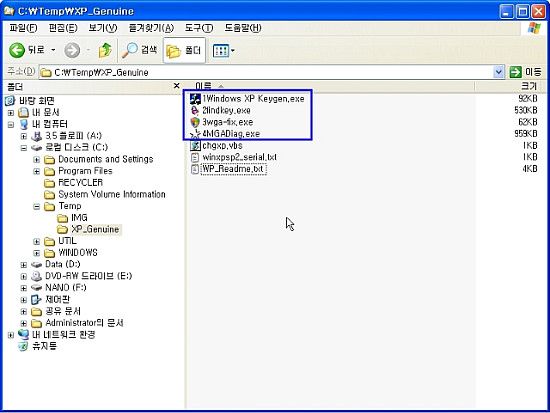Open the Views icon dropdown

coord(223,51)
